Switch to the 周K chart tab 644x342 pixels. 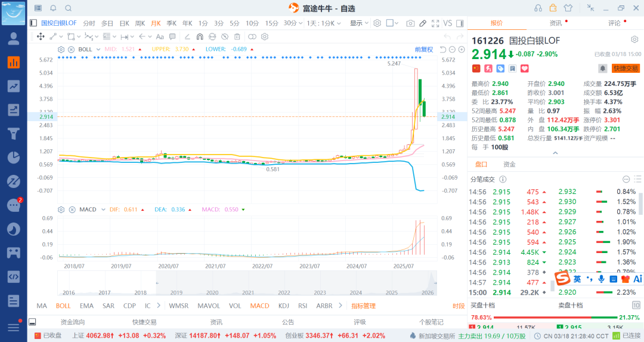(140, 23)
